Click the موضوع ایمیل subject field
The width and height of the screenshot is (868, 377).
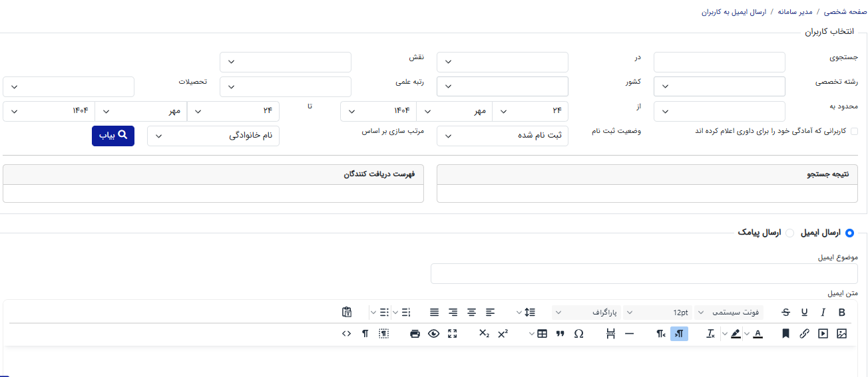pyautogui.click(x=644, y=273)
